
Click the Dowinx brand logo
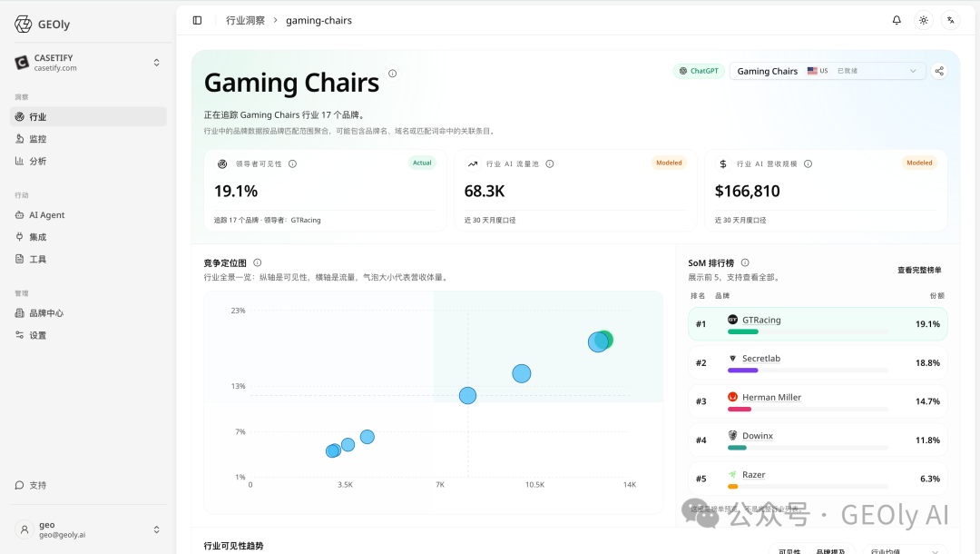tap(732, 436)
